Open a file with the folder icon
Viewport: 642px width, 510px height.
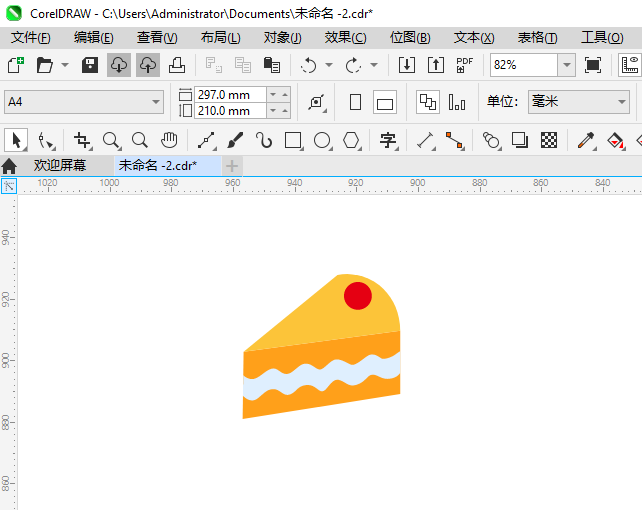click(x=44, y=65)
